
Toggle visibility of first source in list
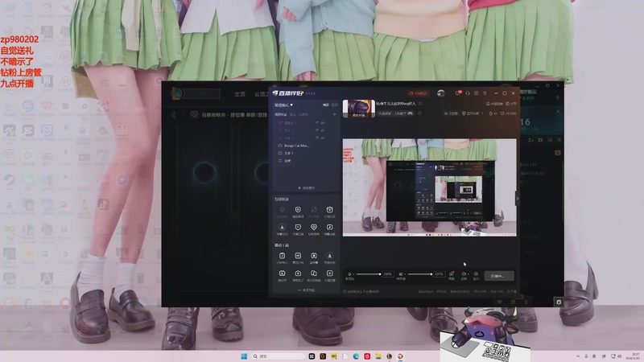pos(317,123)
